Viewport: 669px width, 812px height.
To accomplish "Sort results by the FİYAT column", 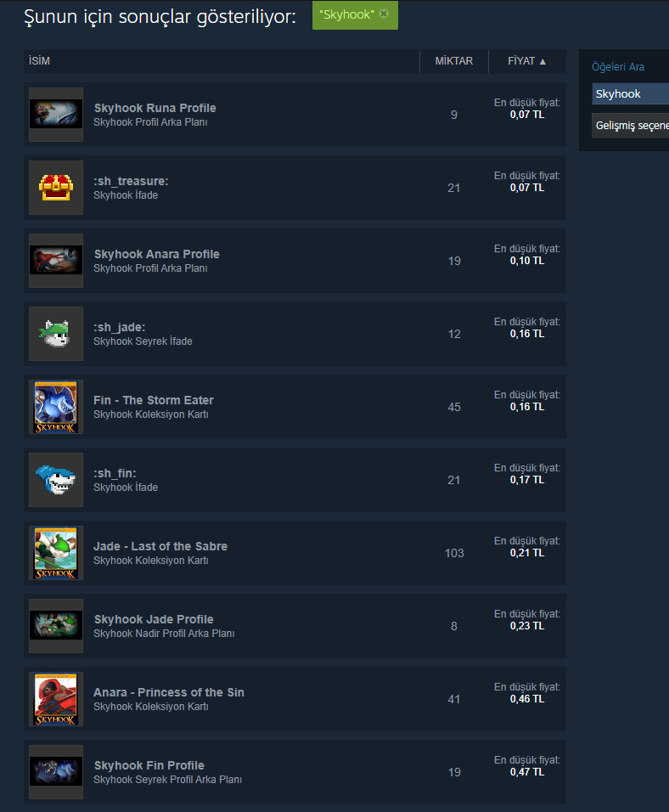I will coord(527,61).
